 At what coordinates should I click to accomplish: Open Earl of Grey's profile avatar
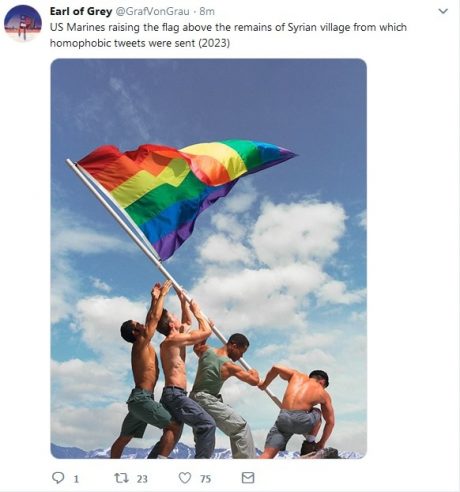point(23,23)
